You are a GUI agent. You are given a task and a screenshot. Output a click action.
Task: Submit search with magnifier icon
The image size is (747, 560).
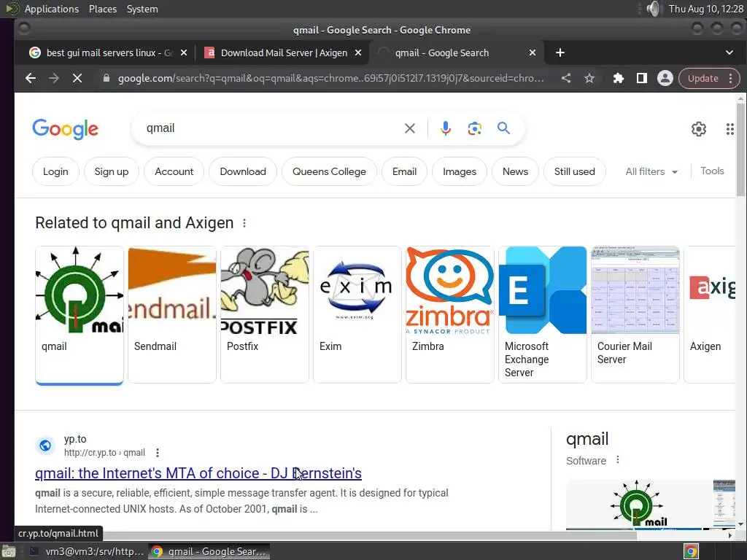click(x=503, y=128)
